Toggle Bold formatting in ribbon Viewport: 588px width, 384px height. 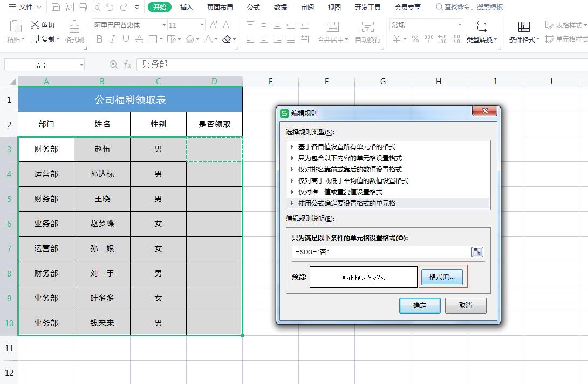99,39
